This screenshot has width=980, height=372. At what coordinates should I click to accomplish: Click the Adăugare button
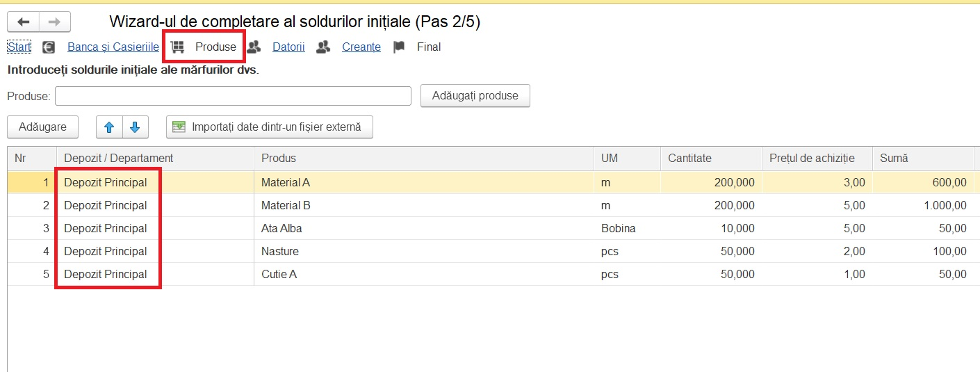43,127
